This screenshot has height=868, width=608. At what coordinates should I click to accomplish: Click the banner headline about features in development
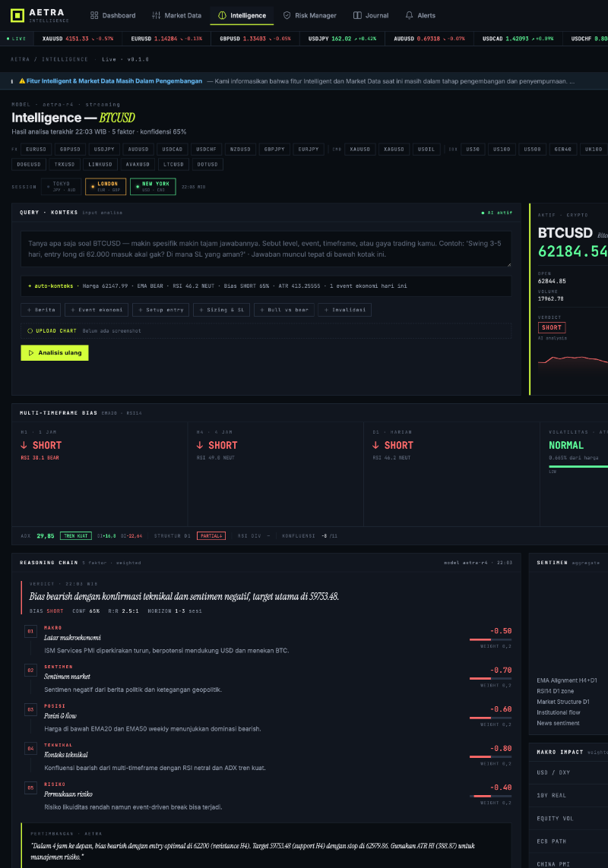(114, 80)
